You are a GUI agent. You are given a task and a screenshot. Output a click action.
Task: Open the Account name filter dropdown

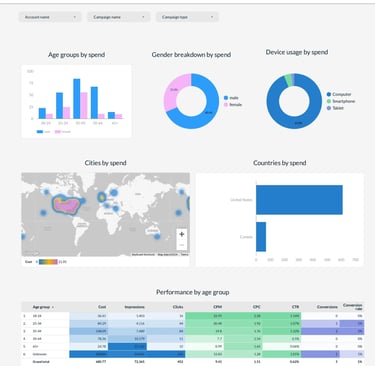pyautogui.click(x=50, y=17)
